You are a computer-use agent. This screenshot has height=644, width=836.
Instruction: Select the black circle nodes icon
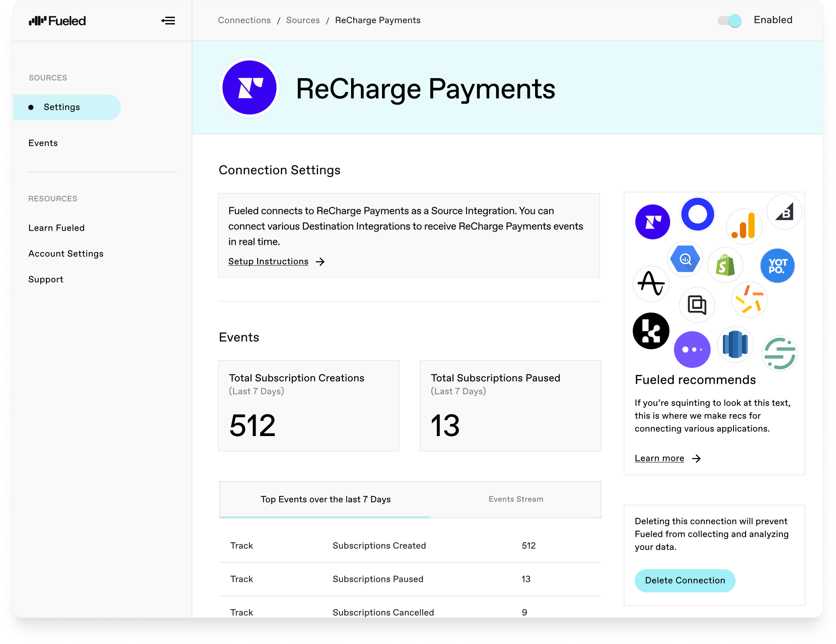point(651,331)
